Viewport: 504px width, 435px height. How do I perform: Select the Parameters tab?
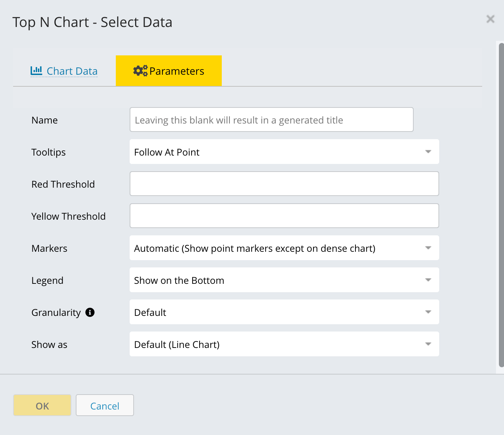click(169, 71)
